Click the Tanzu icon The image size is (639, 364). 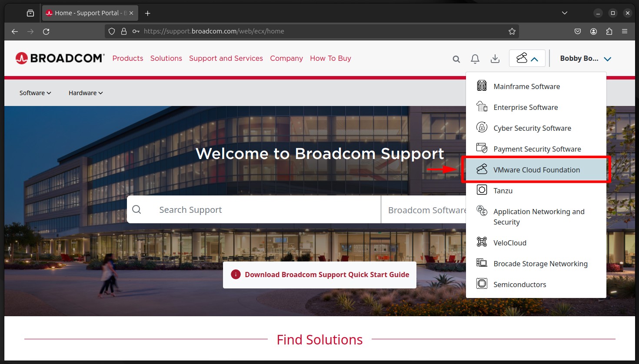point(482,190)
